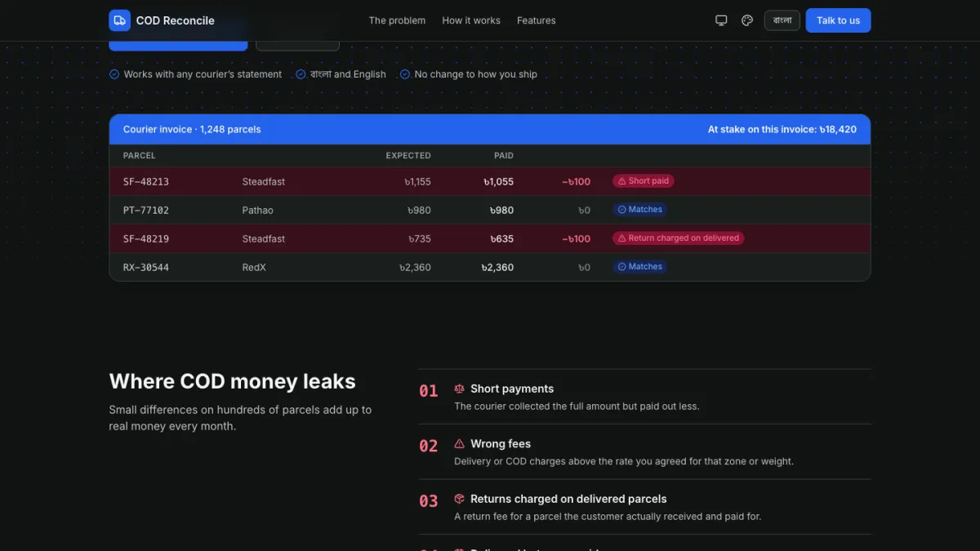Click "At stake on this invoice: ৳18,420"
Screen dimensions: 980x551
pyautogui.click(x=782, y=130)
